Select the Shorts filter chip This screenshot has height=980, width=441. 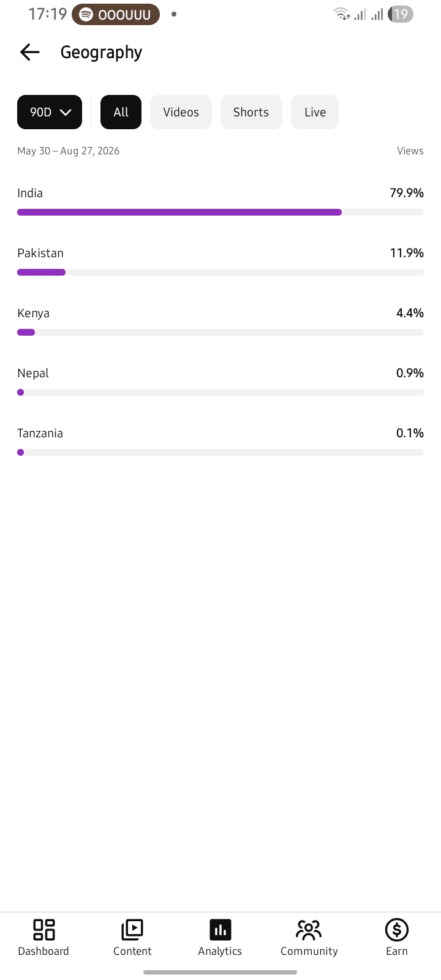[251, 112]
